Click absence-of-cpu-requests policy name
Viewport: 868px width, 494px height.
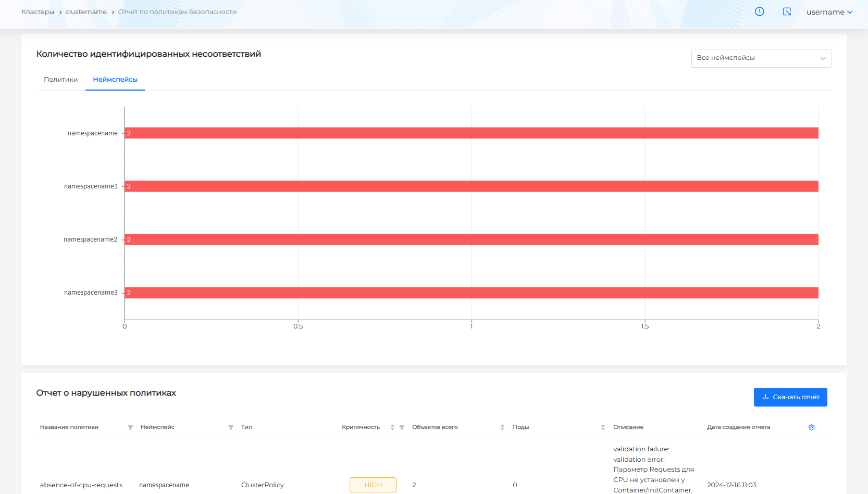coord(81,485)
